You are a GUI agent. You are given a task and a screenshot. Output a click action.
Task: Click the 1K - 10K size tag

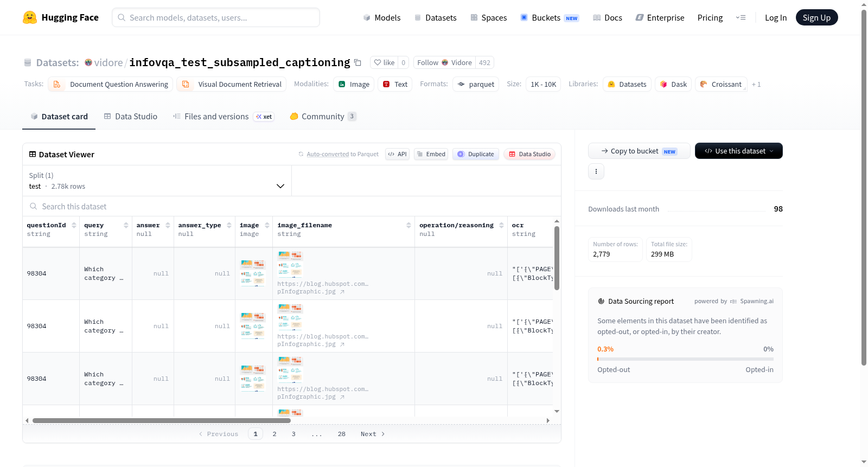coord(543,84)
